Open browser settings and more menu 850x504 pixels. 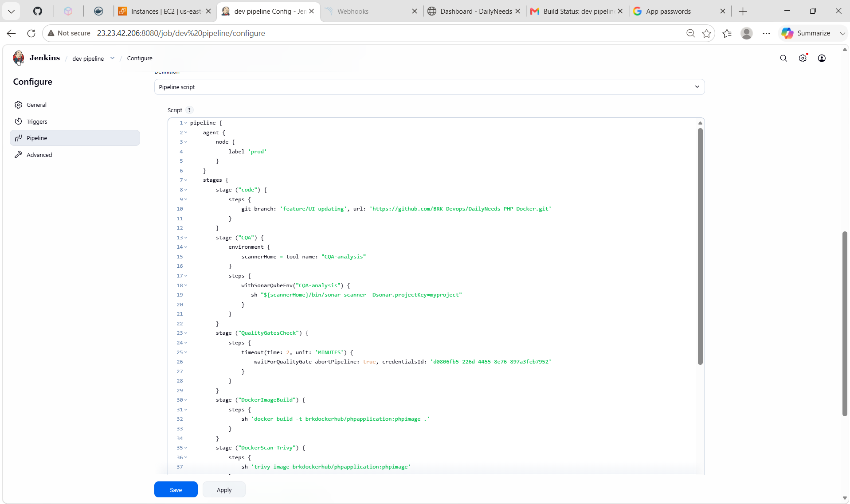[x=766, y=33]
